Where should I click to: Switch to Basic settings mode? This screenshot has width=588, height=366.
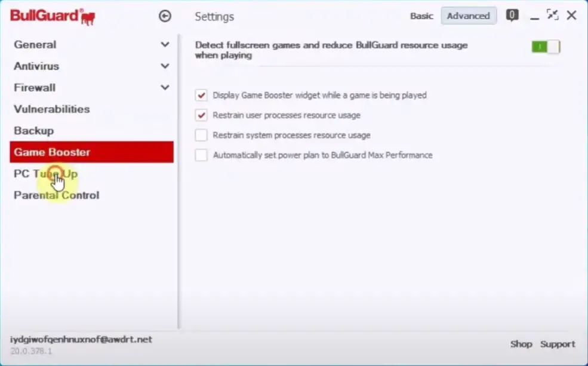pos(421,16)
